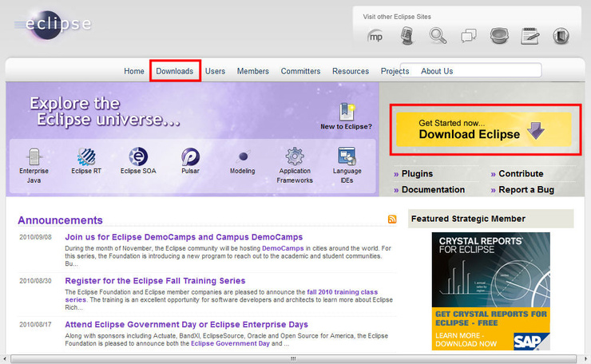
Task: Open the Plugins link
Action: pos(417,174)
